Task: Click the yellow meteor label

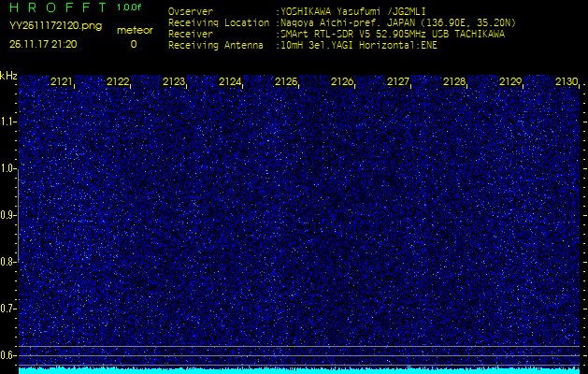Action: coord(134,31)
